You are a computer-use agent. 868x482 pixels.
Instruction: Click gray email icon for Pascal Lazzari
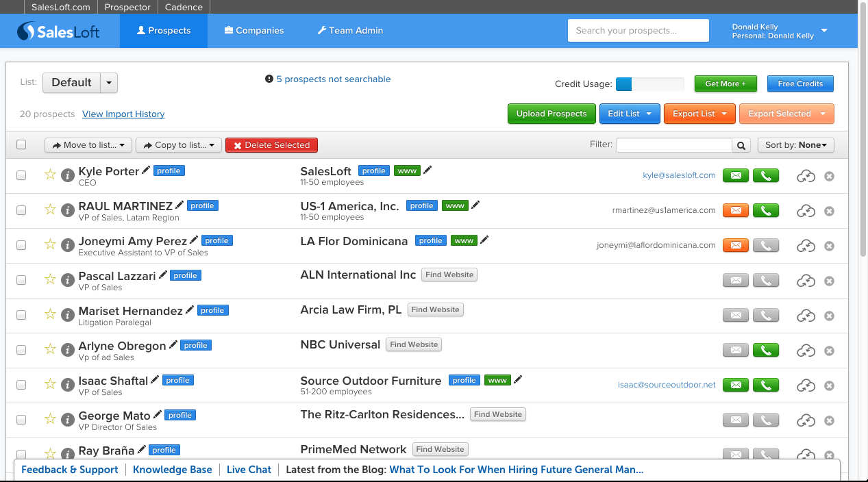[x=736, y=280]
